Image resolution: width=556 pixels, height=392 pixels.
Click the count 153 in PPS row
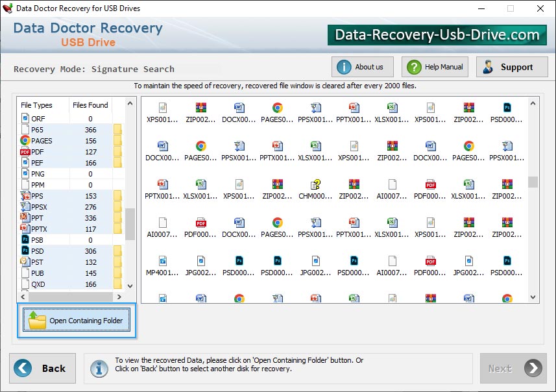pyautogui.click(x=91, y=196)
